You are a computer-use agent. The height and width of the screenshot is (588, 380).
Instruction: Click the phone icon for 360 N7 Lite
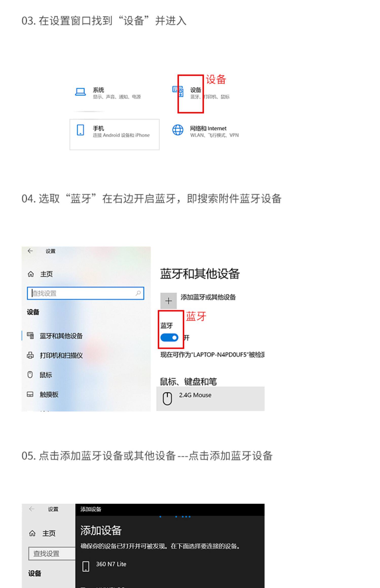pyautogui.click(x=86, y=566)
